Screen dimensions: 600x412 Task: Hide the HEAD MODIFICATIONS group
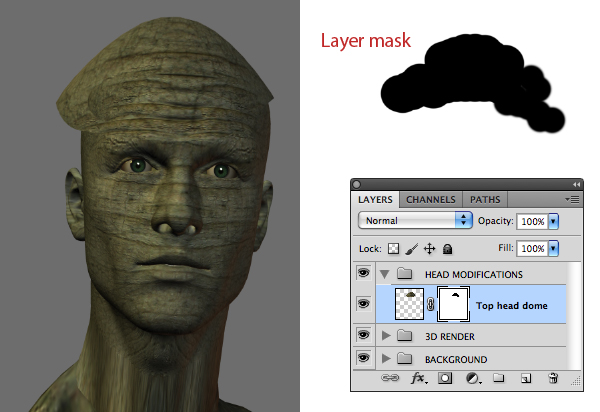click(x=363, y=273)
